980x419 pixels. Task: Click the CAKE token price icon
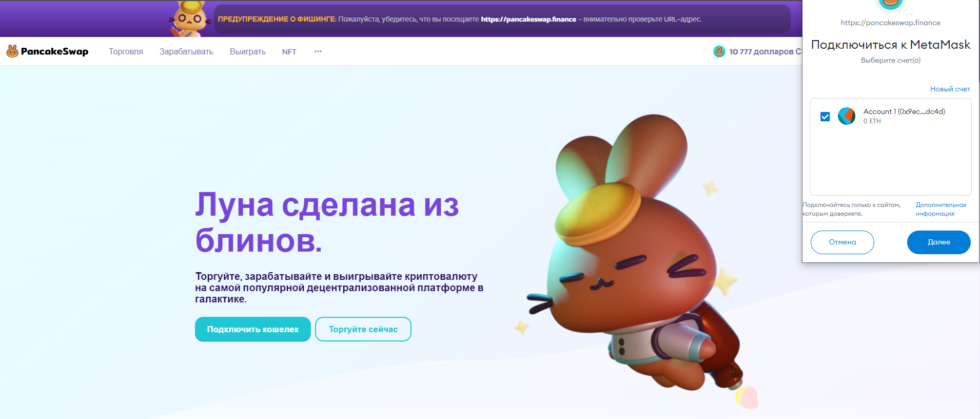click(x=719, y=51)
